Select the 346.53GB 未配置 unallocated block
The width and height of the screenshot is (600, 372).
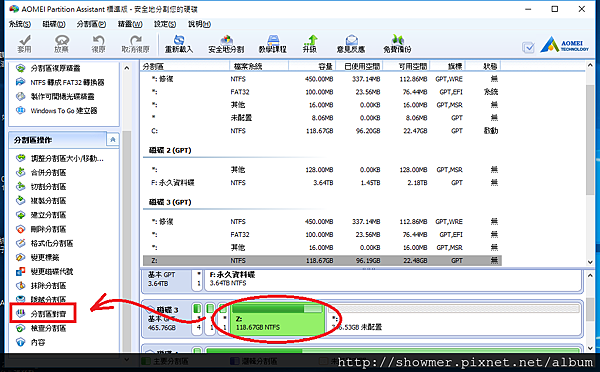(x=454, y=320)
